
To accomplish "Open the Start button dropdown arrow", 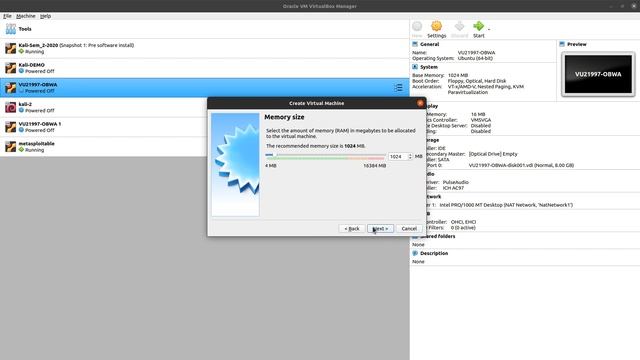I will click(x=489, y=29).
